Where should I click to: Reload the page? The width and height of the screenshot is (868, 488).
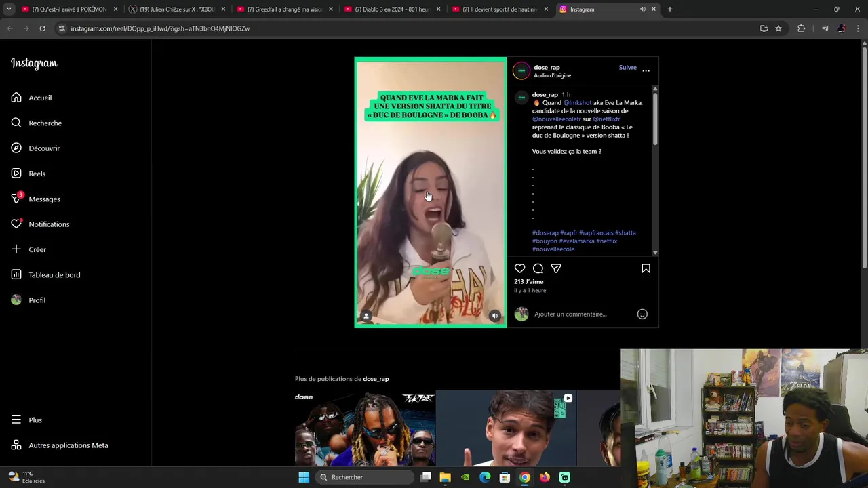coord(42,28)
